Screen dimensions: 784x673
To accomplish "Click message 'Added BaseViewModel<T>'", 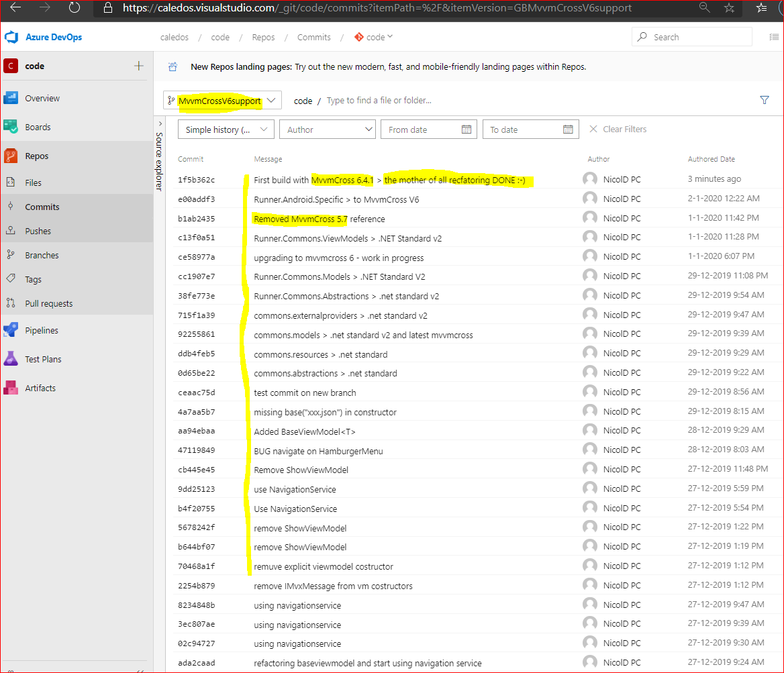I will [305, 431].
